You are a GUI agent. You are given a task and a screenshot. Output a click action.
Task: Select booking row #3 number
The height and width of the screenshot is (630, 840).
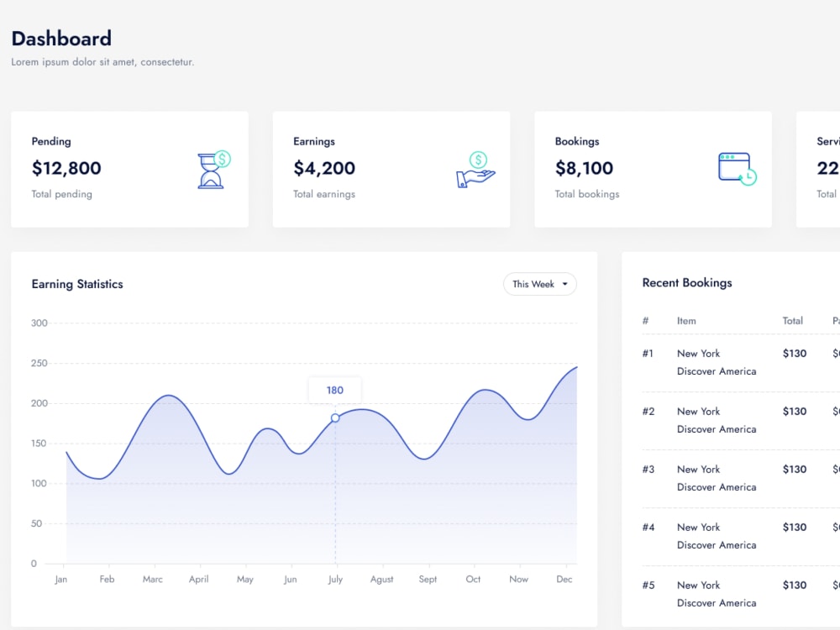coord(648,470)
